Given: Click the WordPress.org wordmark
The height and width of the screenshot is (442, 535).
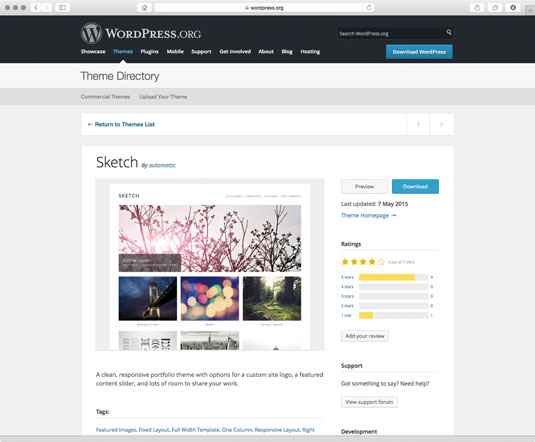Looking at the screenshot, I should click(153, 33).
